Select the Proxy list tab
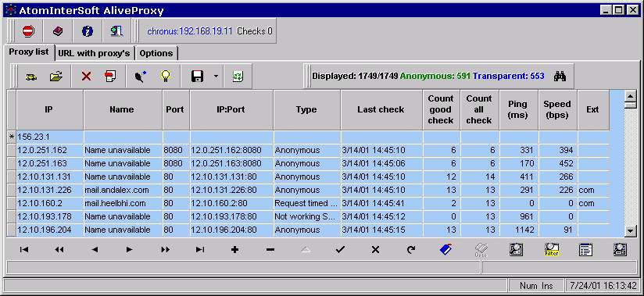Screen dimensions: 644x296 coord(29,52)
